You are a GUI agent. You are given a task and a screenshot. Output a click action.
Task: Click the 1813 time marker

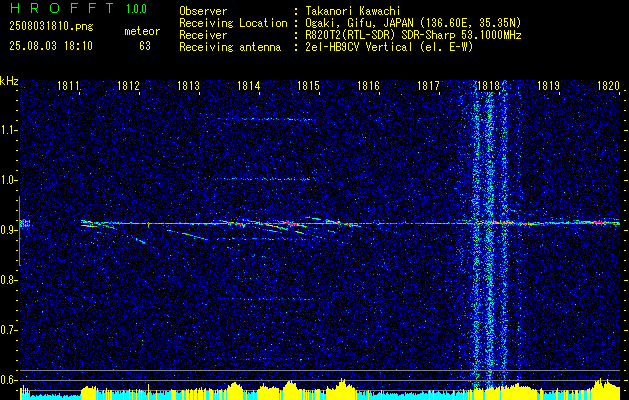pos(188,85)
